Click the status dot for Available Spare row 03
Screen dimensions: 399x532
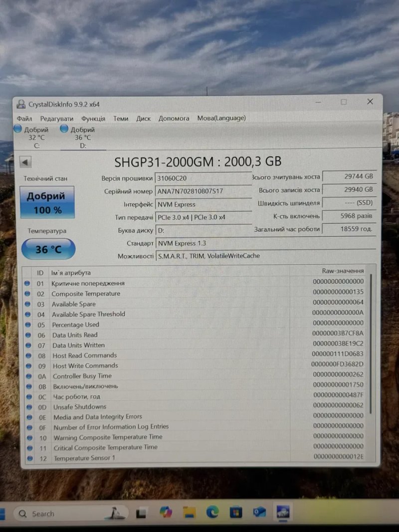coord(27,304)
